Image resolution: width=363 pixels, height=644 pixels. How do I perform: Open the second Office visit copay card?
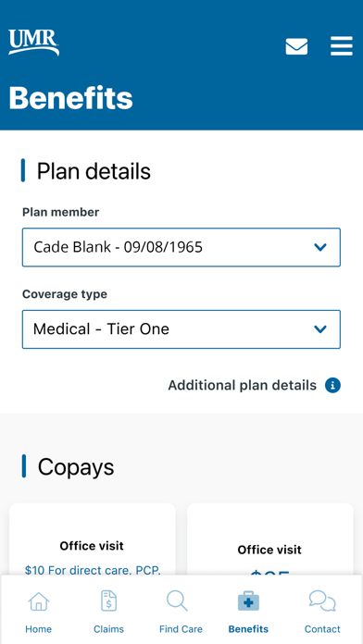(270, 539)
